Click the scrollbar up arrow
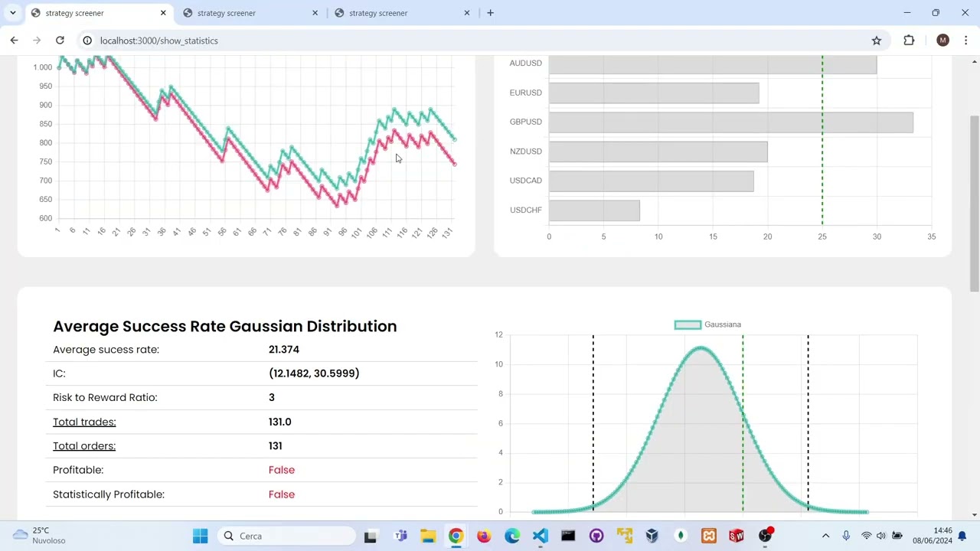The image size is (980, 551). 975,61
